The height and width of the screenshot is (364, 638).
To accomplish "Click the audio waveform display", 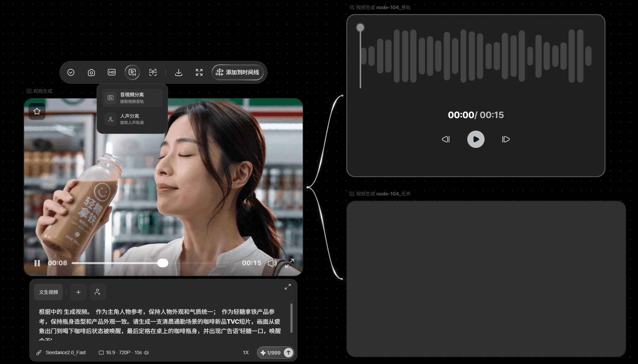I will pos(476,56).
